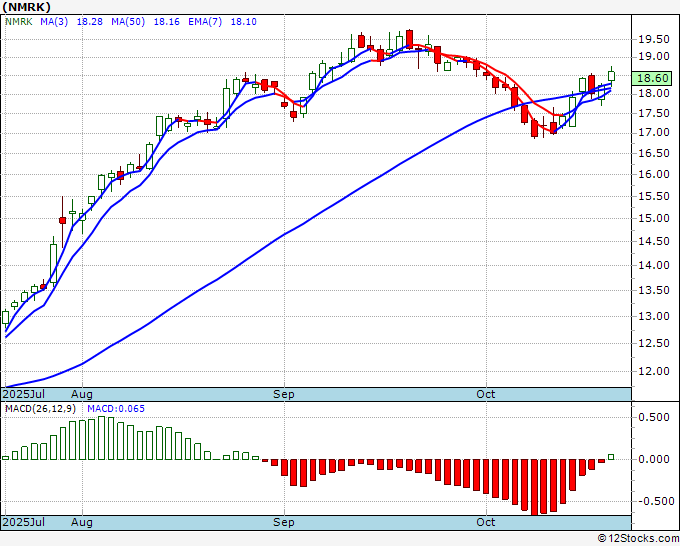Click Sep on the price chart time axis
Viewport: 680px width, 546px height.
(x=284, y=394)
